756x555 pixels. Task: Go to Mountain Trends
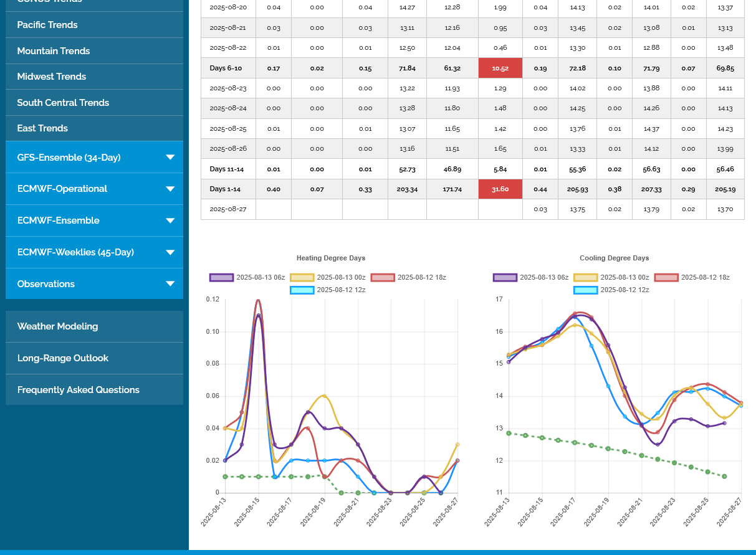[x=54, y=51]
